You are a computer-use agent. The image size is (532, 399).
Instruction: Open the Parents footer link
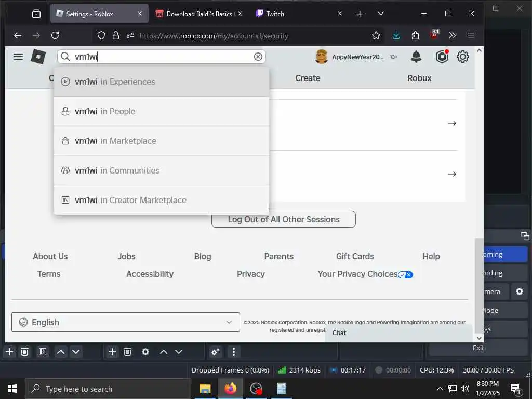[x=278, y=257]
